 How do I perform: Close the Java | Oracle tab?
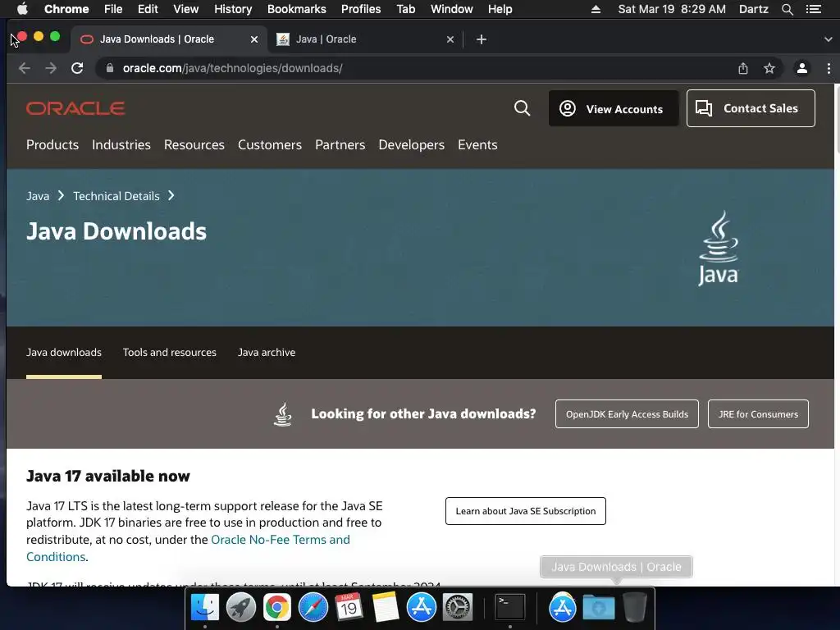[x=450, y=39]
